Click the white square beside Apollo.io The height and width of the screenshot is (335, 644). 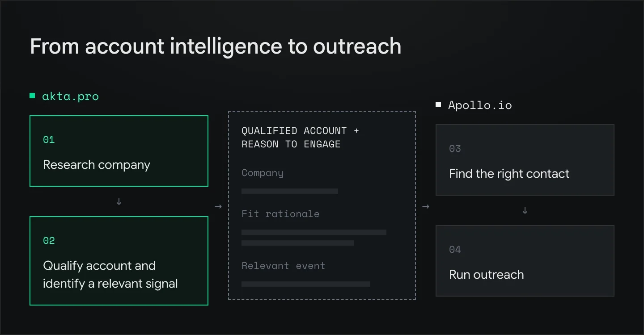438,105
